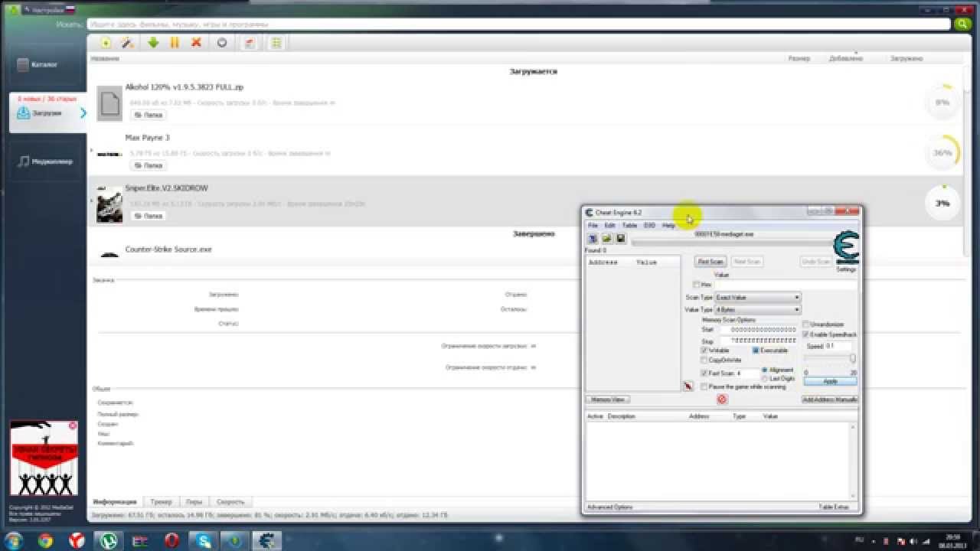980x551 pixels.
Task: Toggle the Executable checkbox
Action: [756, 350]
